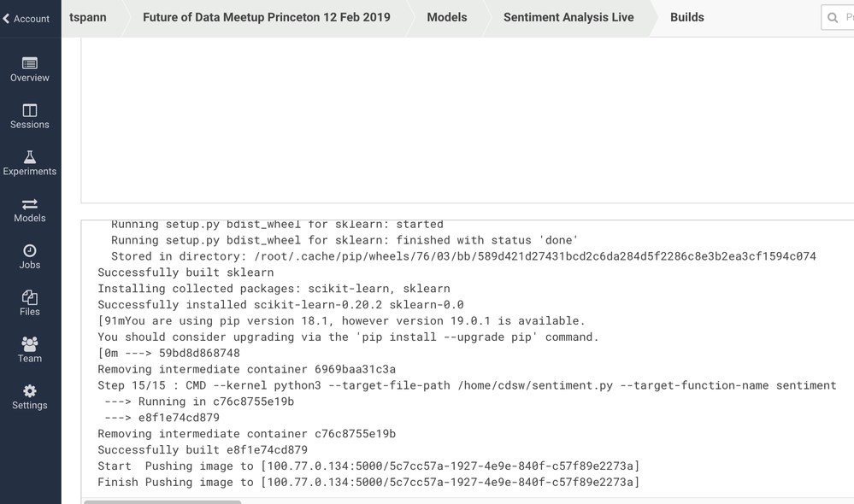The width and height of the screenshot is (854, 504).
Task: Click the back chevron beside Account
Action: coord(7,19)
